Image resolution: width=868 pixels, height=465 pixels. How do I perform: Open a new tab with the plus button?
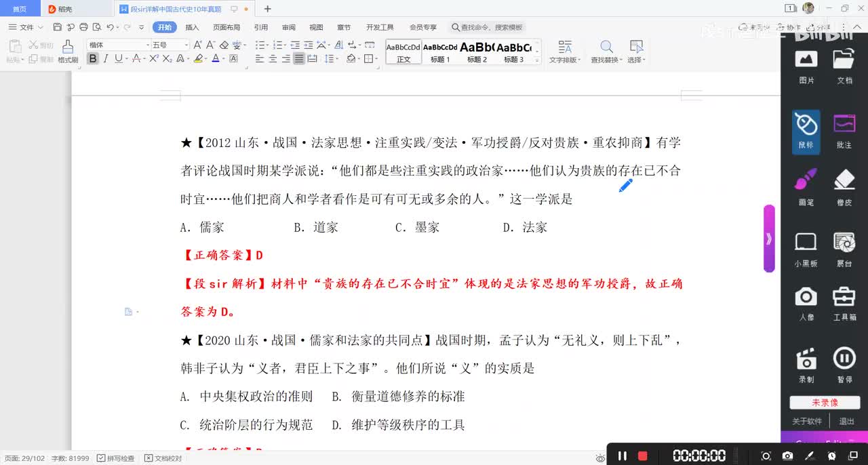click(268, 9)
